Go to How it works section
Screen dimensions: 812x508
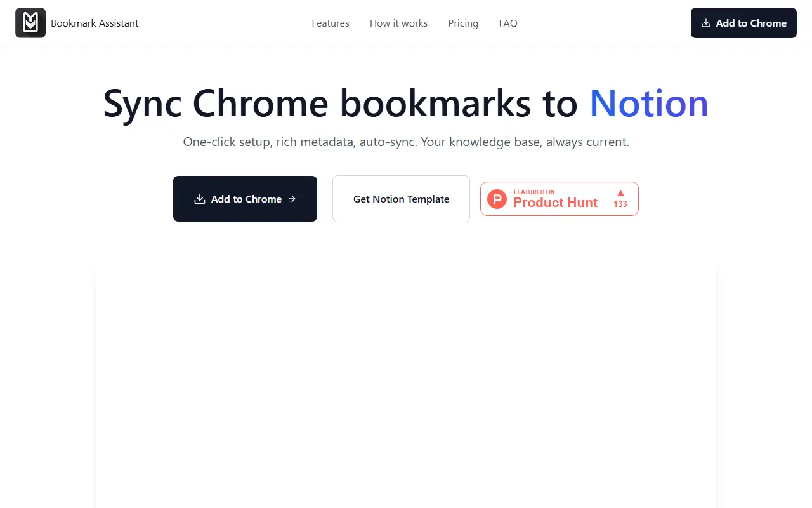point(398,23)
